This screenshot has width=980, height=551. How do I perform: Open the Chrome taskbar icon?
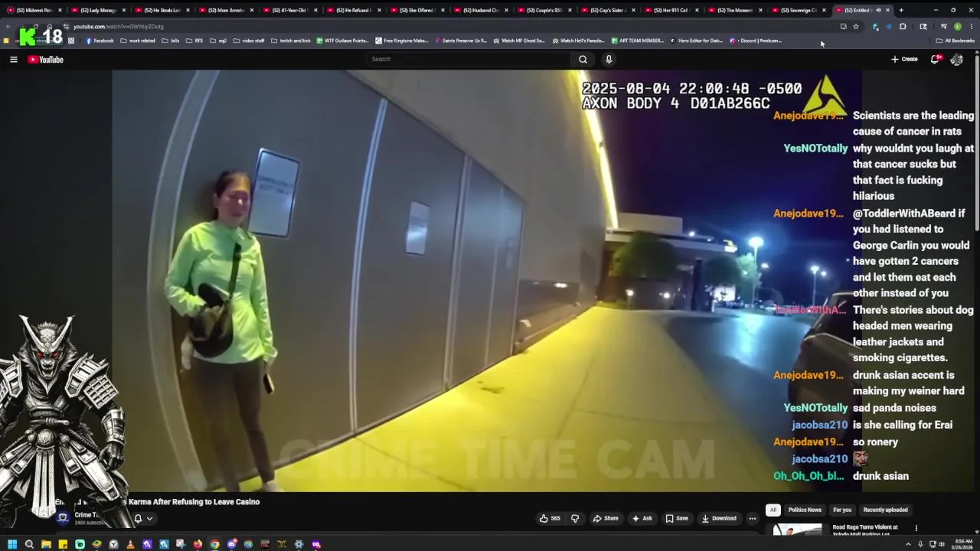click(x=214, y=544)
